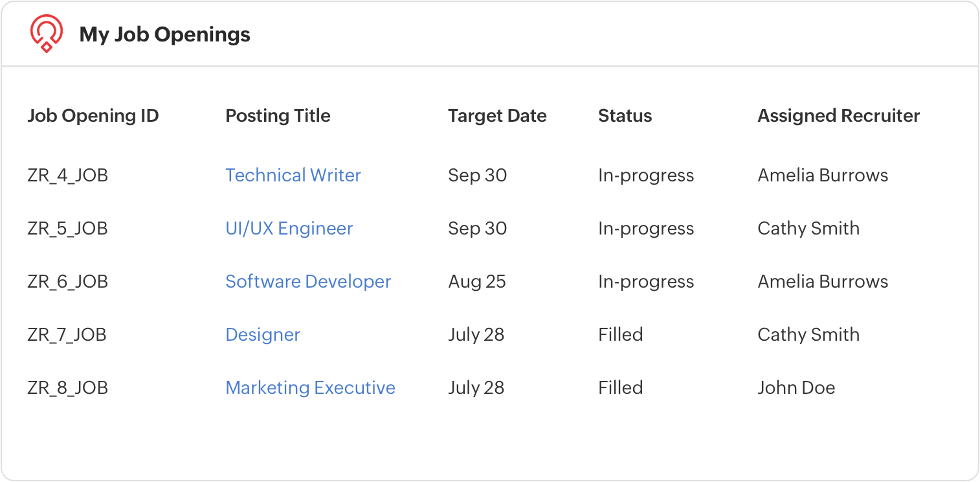This screenshot has height=482, width=980.
Task: Sort by the Target Date column
Action: (497, 115)
